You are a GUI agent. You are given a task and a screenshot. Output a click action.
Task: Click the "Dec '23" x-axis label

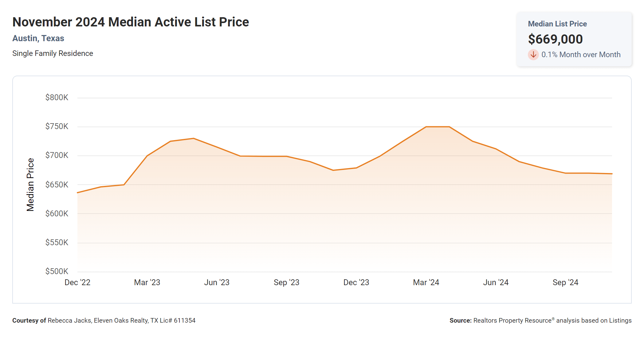pos(356,282)
